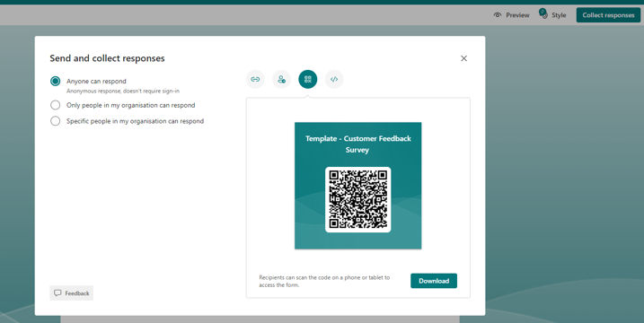Screen dimensions: 644x323
Task: Choose Anyone can respond option
Action: pyautogui.click(x=55, y=82)
